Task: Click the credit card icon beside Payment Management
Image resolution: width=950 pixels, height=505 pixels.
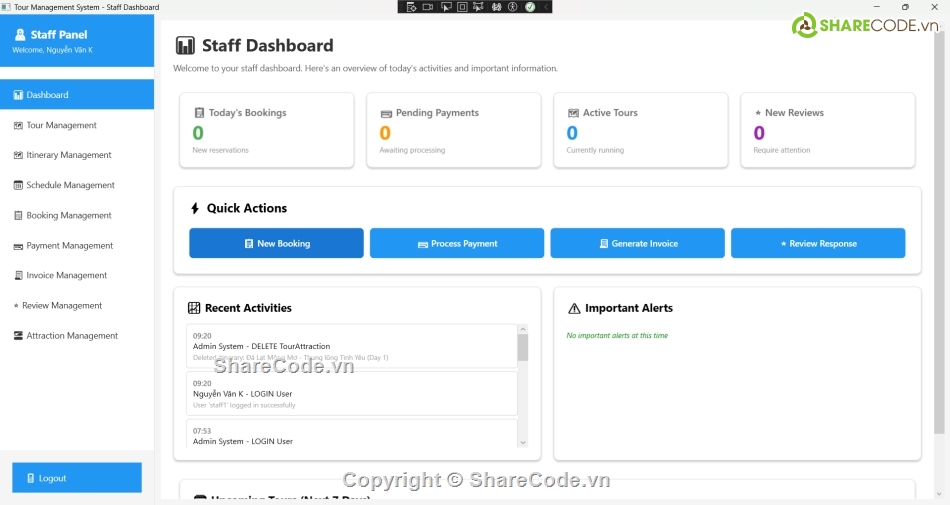Action: [x=18, y=246]
